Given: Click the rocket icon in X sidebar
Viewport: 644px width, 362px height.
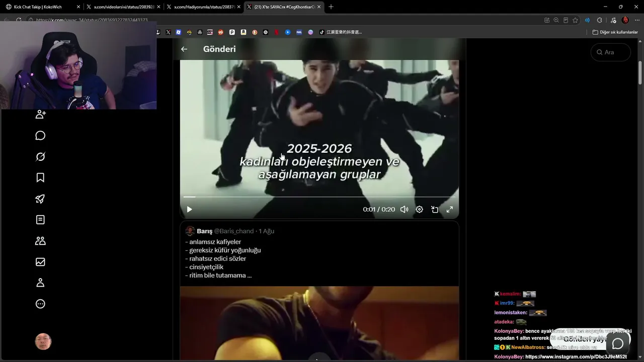Looking at the screenshot, I should pos(41,199).
